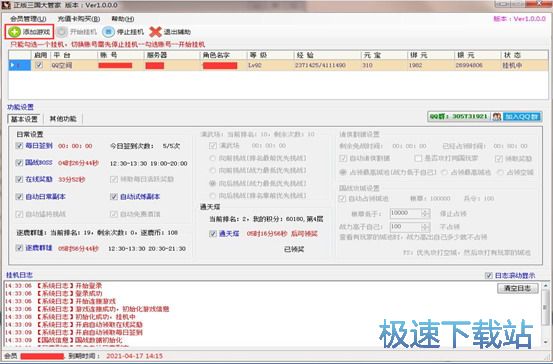Uncheck the 启用 box for QQ空间 account
This screenshot has width=553, height=364.
tap(39, 65)
